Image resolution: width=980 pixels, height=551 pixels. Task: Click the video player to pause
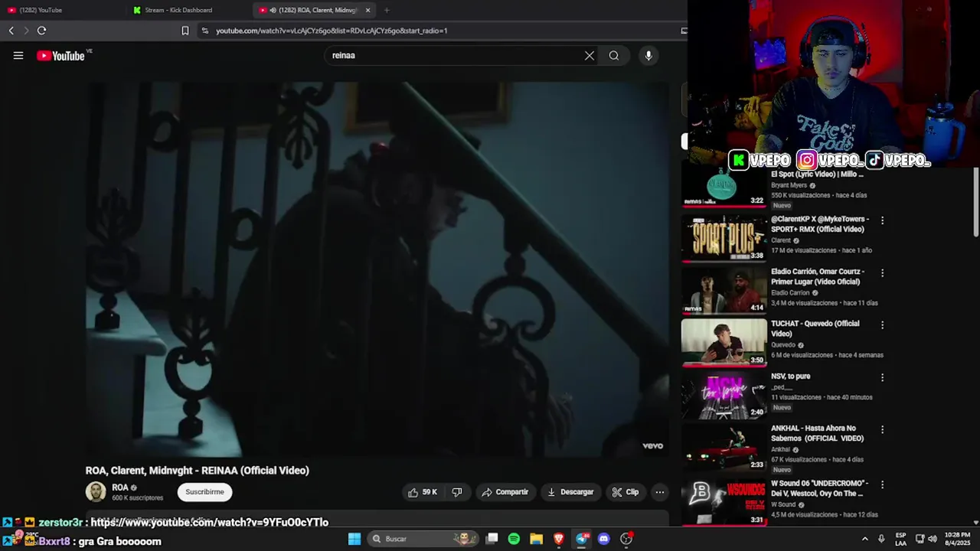[377, 269]
